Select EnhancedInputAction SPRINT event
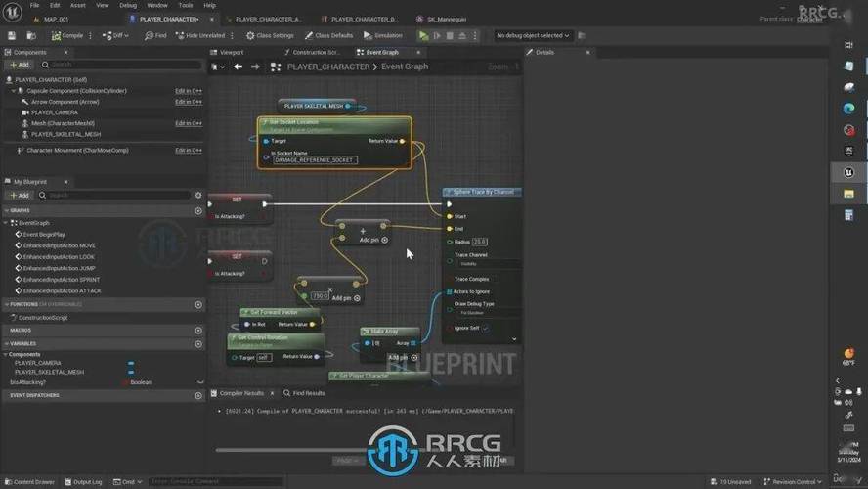 62,280
